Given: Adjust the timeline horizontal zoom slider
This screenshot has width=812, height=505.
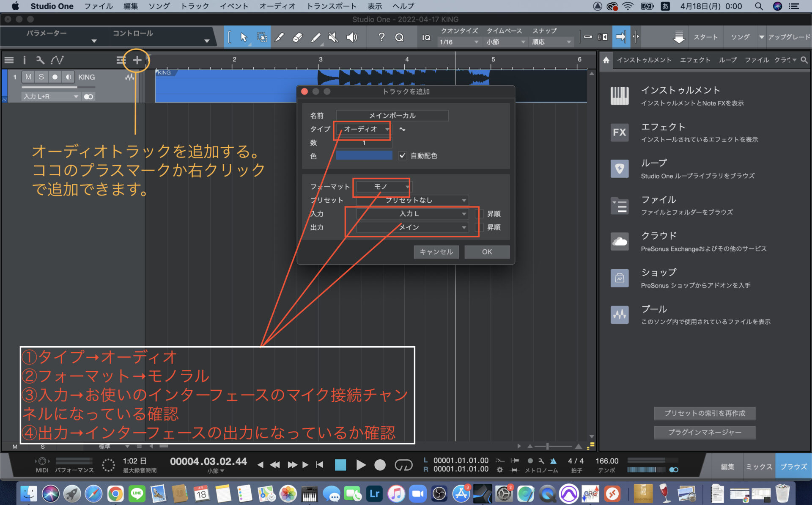Looking at the screenshot, I should (554, 446).
